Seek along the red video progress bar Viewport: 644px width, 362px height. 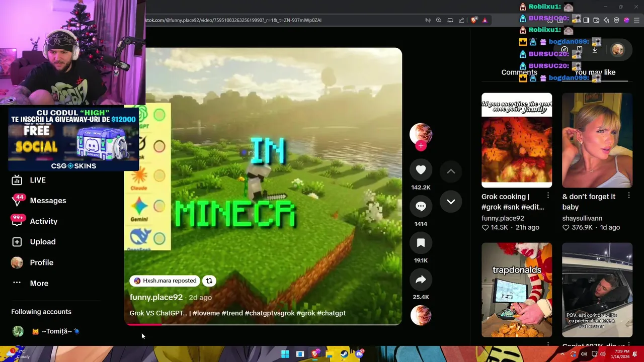pyautogui.click(x=263, y=324)
